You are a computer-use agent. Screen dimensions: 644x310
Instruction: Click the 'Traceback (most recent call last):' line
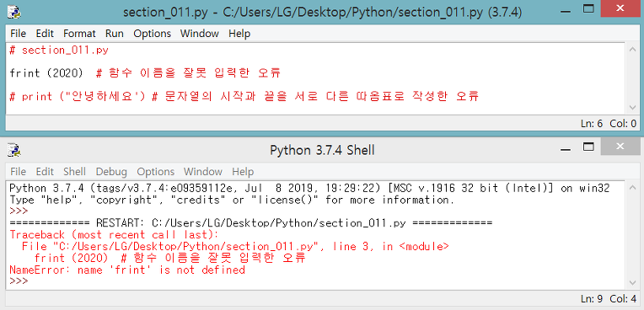click(113, 235)
